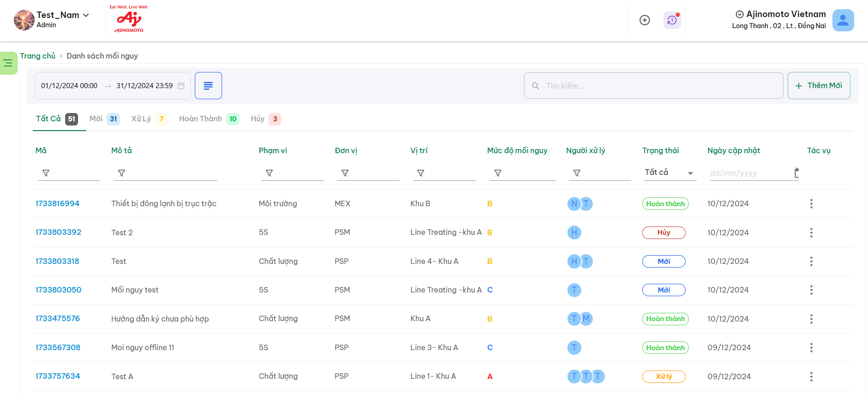Click Xử lý status badge of Test A row
Viewport: 868px width, 394px height.
tap(664, 376)
